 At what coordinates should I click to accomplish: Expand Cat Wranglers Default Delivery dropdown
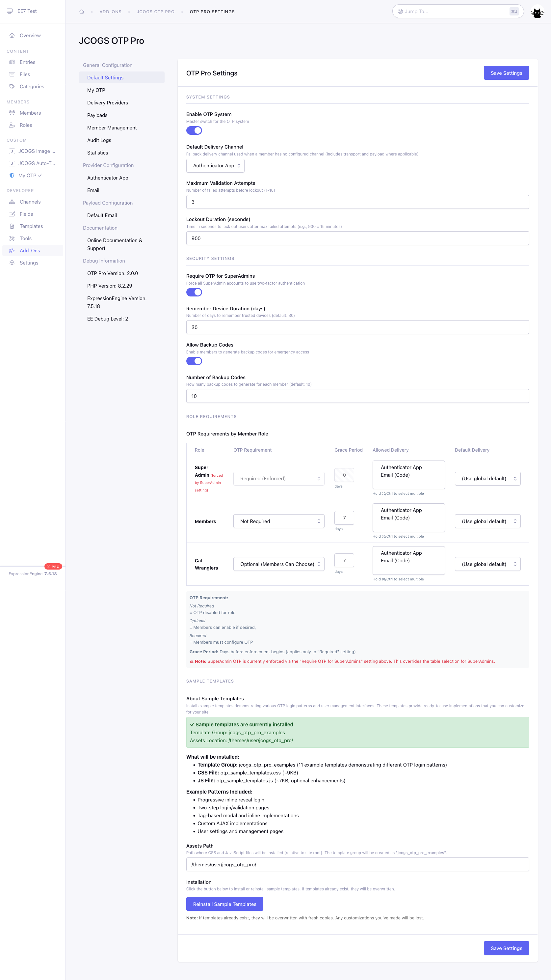coord(487,564)
